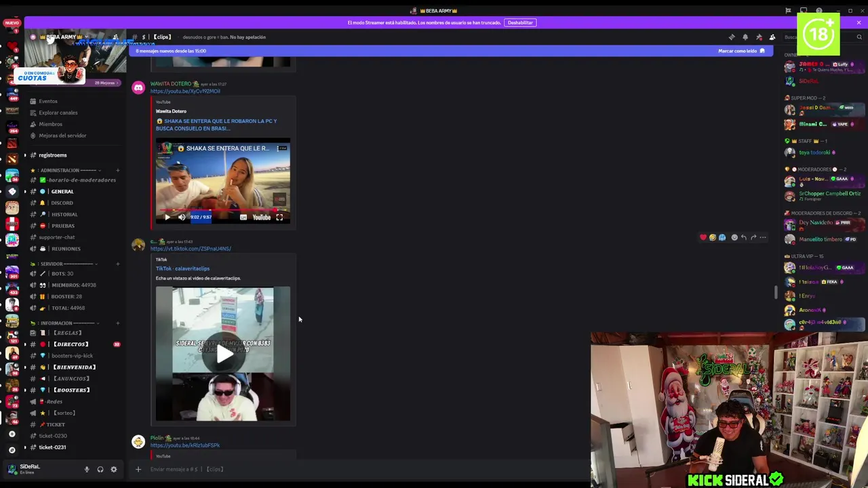This screenshot has width=868, height=488.
Task: Collapse the SERVIDOR category
Action: 62,264
